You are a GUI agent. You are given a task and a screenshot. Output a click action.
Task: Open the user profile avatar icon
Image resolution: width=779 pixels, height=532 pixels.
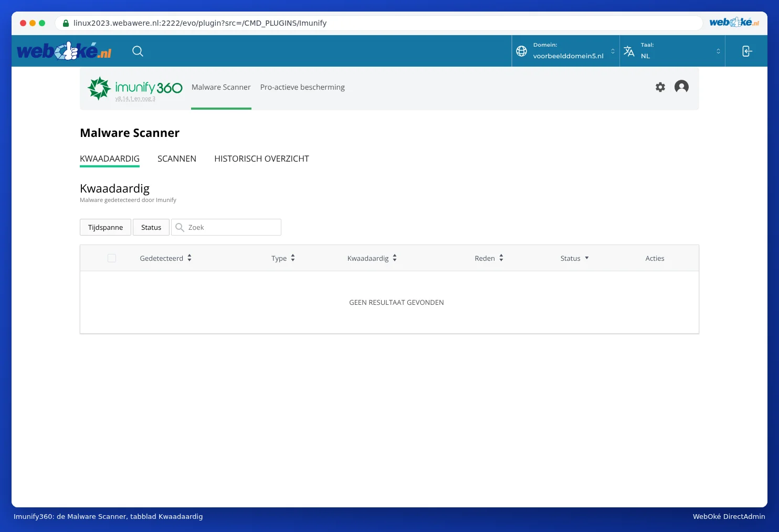[681, 87]
